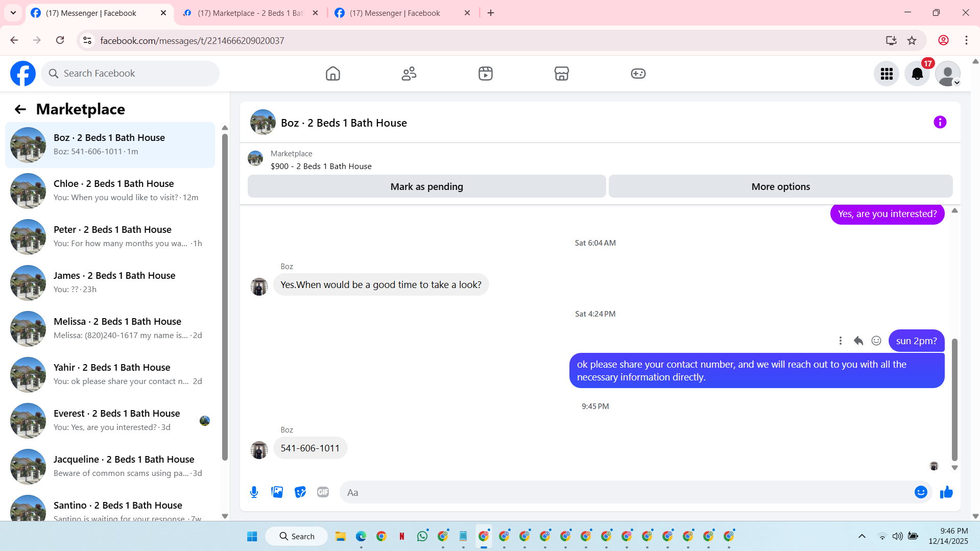Open Yahir's 2 Beds 1 Bath House chat
This screenshot has height=551, width=980.
point(110,374)
